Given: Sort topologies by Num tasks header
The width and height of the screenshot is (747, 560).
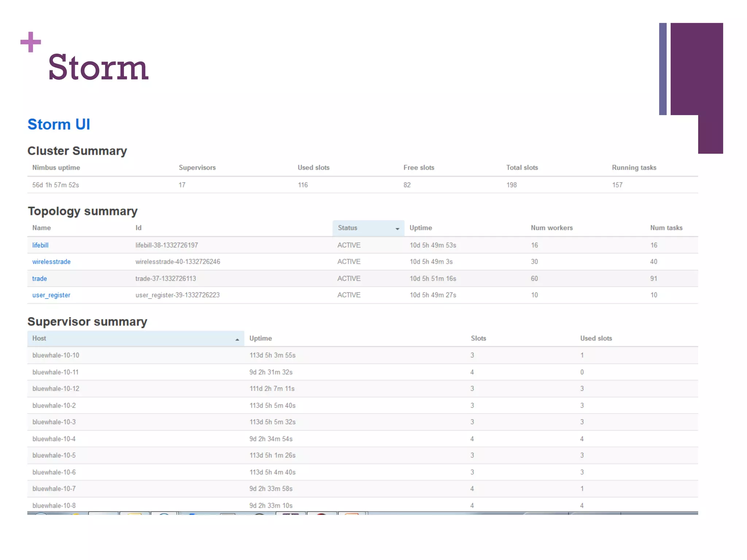Looking at the screenshot, I should tap(666, 228).
